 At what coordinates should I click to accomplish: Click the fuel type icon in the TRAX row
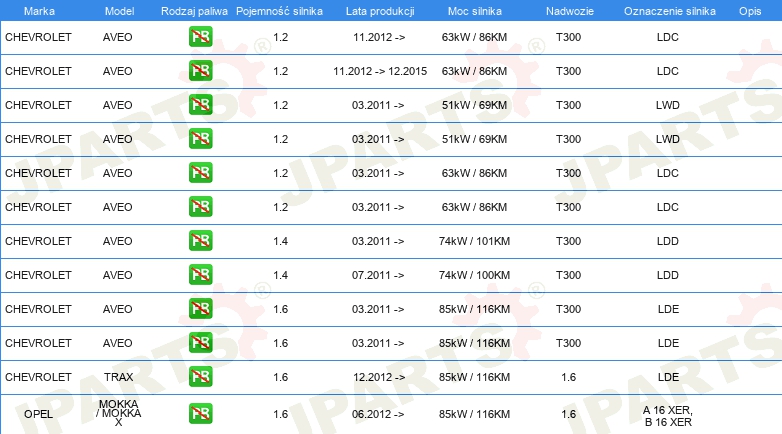tap(200, 377)
